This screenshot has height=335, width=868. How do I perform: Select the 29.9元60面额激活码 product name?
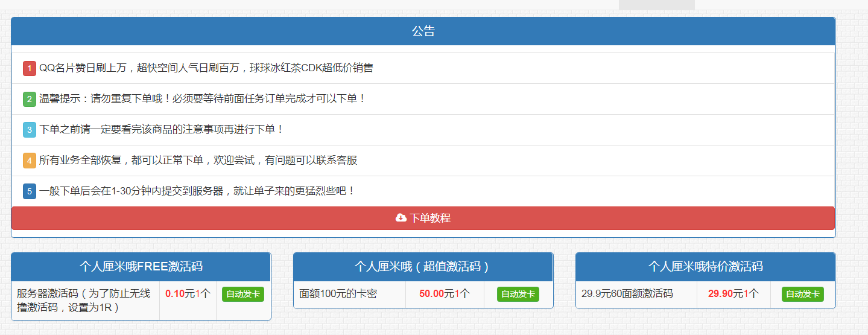pos(627,294)
